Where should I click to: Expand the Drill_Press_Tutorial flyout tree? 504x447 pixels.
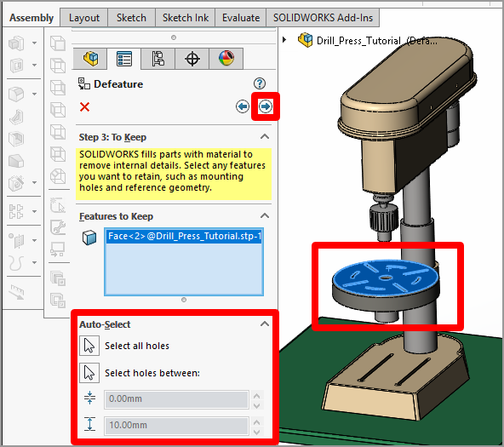click(x=284, y=40)
